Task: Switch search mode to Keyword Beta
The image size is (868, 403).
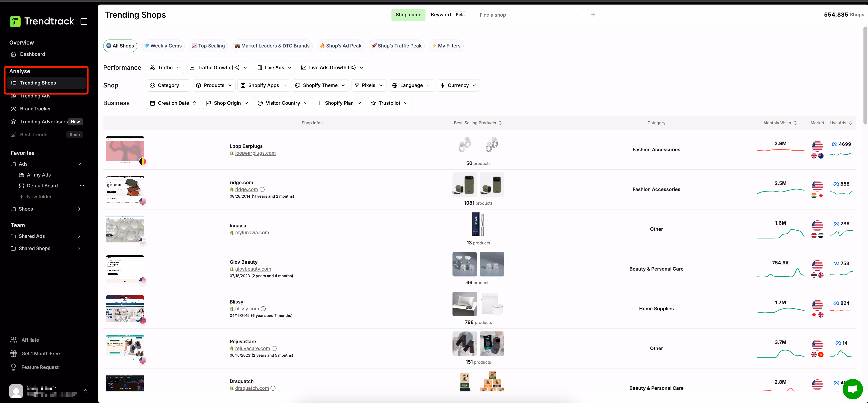Action: pos(441,15)
